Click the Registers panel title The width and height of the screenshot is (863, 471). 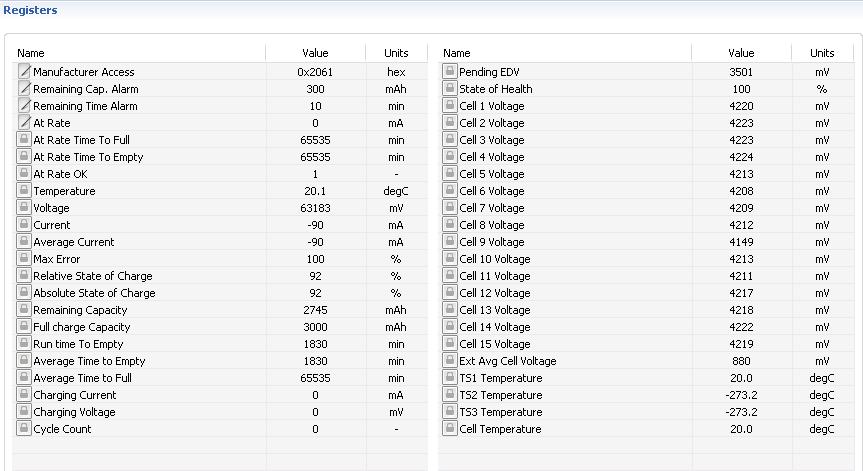[30, 10]
